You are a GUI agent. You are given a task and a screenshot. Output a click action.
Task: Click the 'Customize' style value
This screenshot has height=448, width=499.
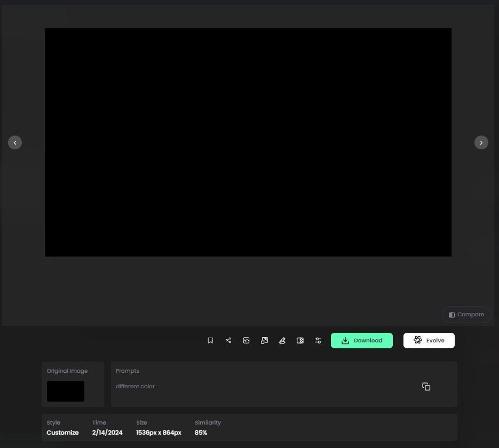tap(62, 433)
